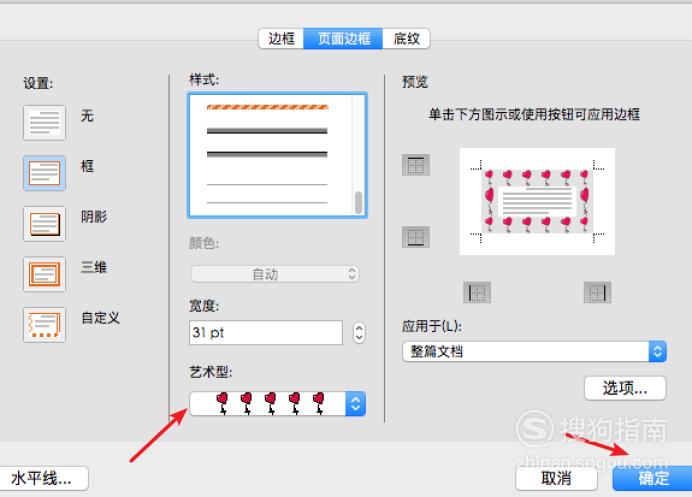Switch to the 页面边框 tab
The height and width of the screenshot is (497, 692).
(x=343, y=39)
